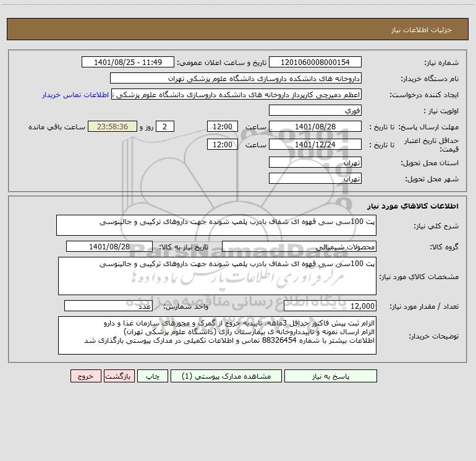476x461 pixels.
Task: Click the پاسخ به نیاز button
Action: tap(331, 376)
